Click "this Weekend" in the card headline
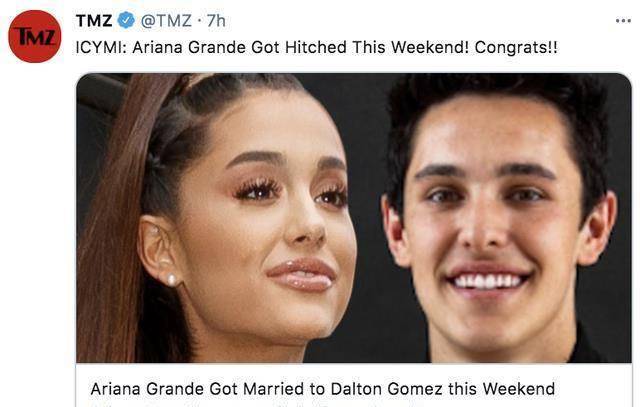Viewport: 640px width, 407px height. point(503,388)
